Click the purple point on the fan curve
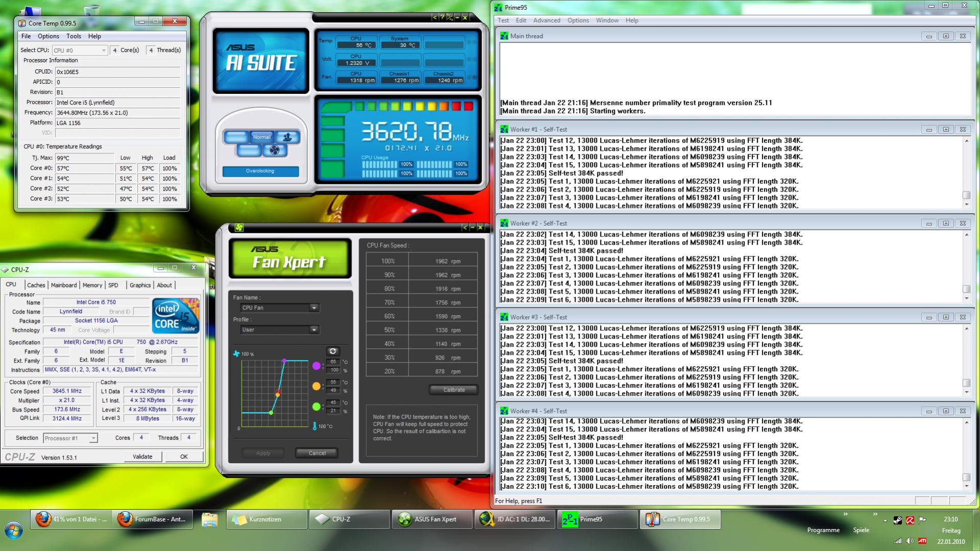This screenshot has width=980, height=551. tap(284, 361)
